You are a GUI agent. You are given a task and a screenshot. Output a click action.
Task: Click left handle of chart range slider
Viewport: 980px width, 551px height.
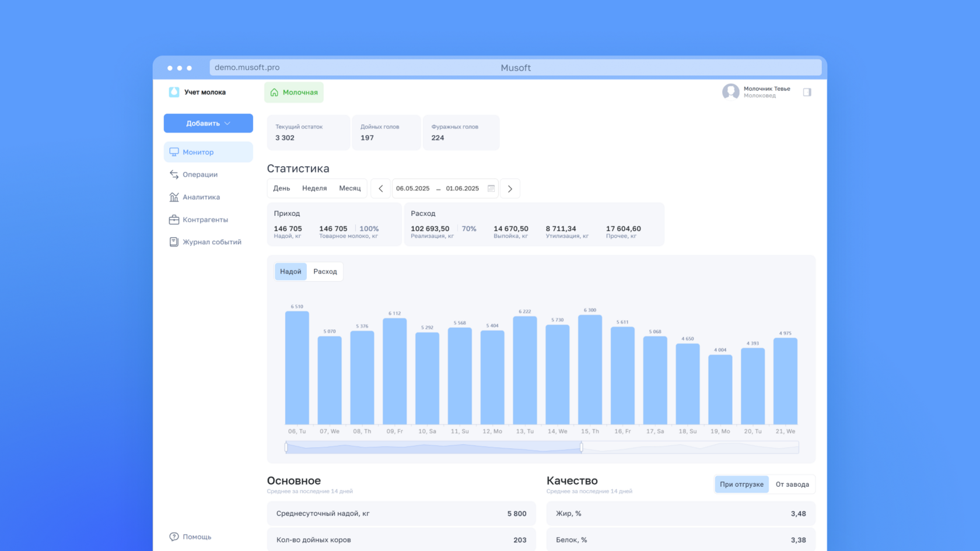coord(286,447)
